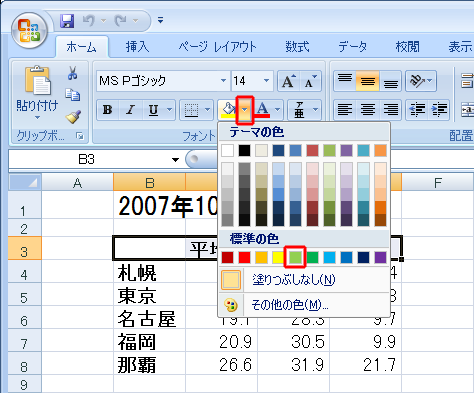Redo the last action
Screen dimensions: 474x393
(x=120, y=21)
